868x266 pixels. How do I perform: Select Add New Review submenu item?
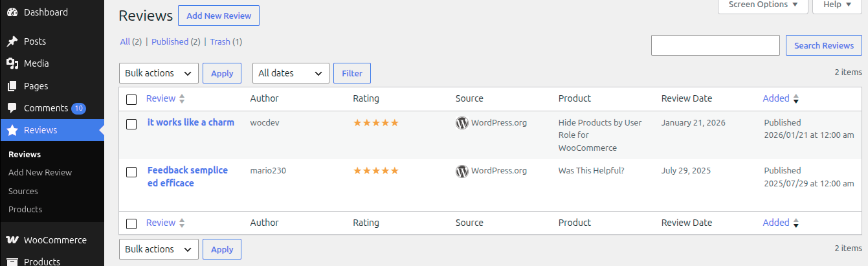click(x=40, y=173)
